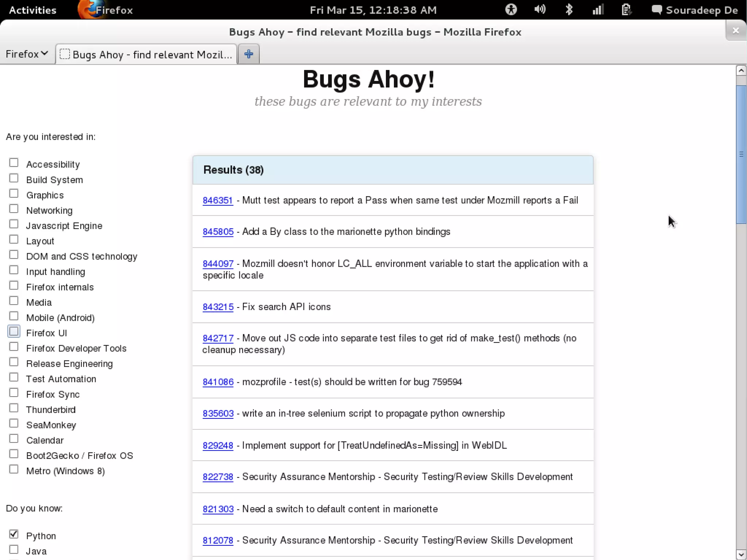Open new tab with plus icon

tap(248, 54)
